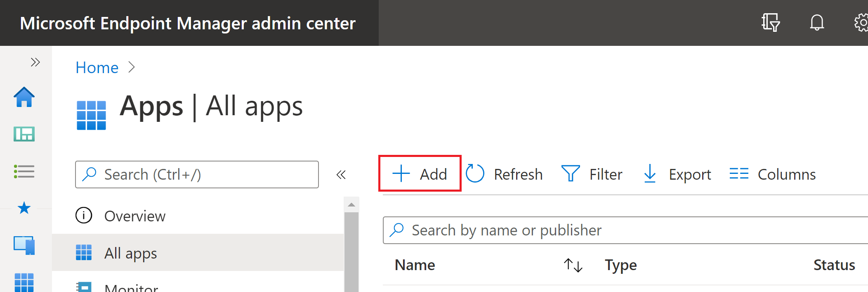The image size is (868, 292).
Task: Select the Home icon in the sidebar
Action: tap(25, 98)
